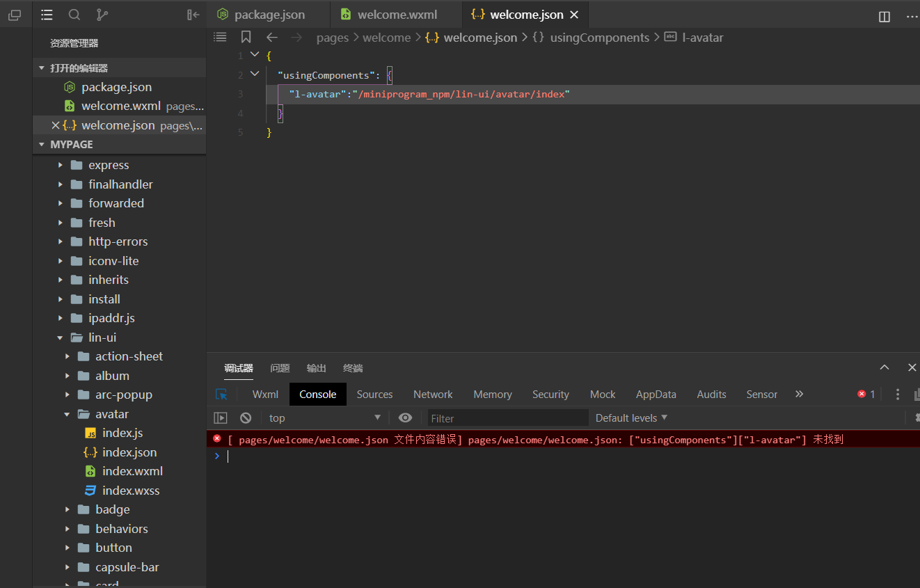Close the welcome.json editor tab
The image size is (920, 588).
(574, 15)
